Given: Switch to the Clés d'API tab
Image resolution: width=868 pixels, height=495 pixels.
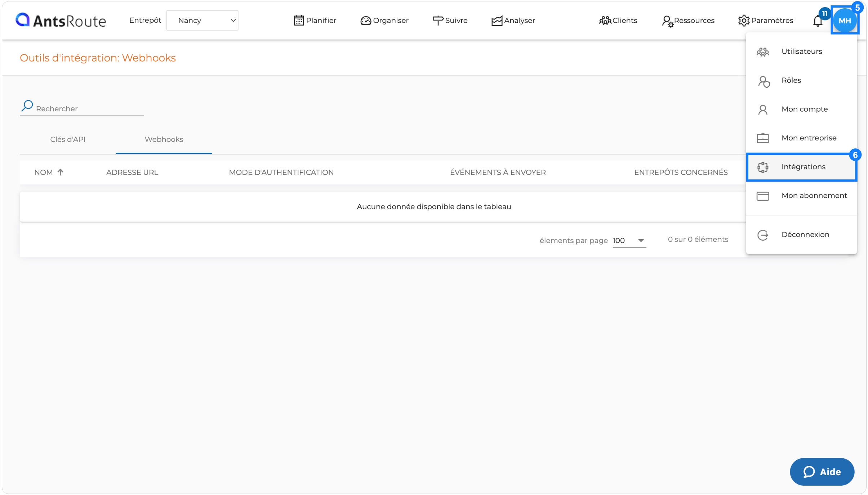Looking at the screenshot, I should tap(68, 139).
